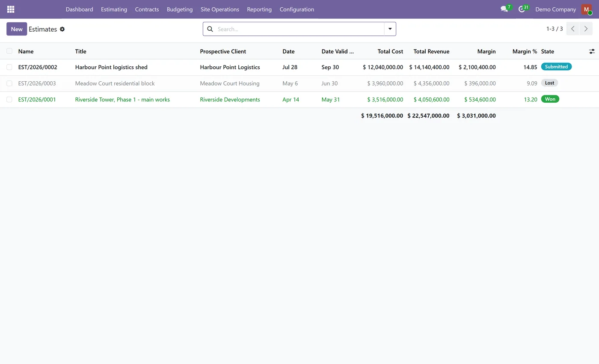Focus the Search input field
Viewport: 599px width, 364px height.
pyautogui.click(x=299, y=29)
